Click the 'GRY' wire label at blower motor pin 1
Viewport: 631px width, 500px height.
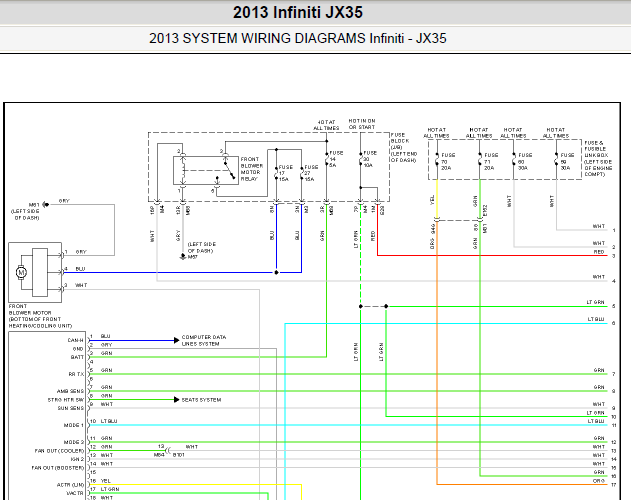tap(80, 252)
